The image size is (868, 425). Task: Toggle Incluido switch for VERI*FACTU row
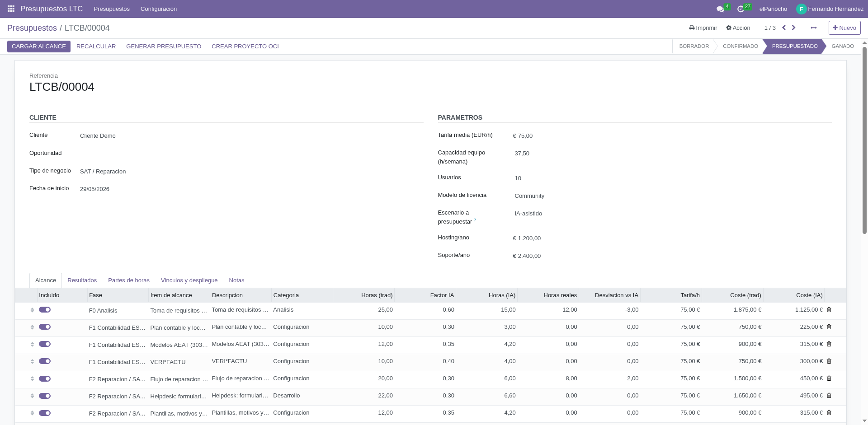pos(45,361)
